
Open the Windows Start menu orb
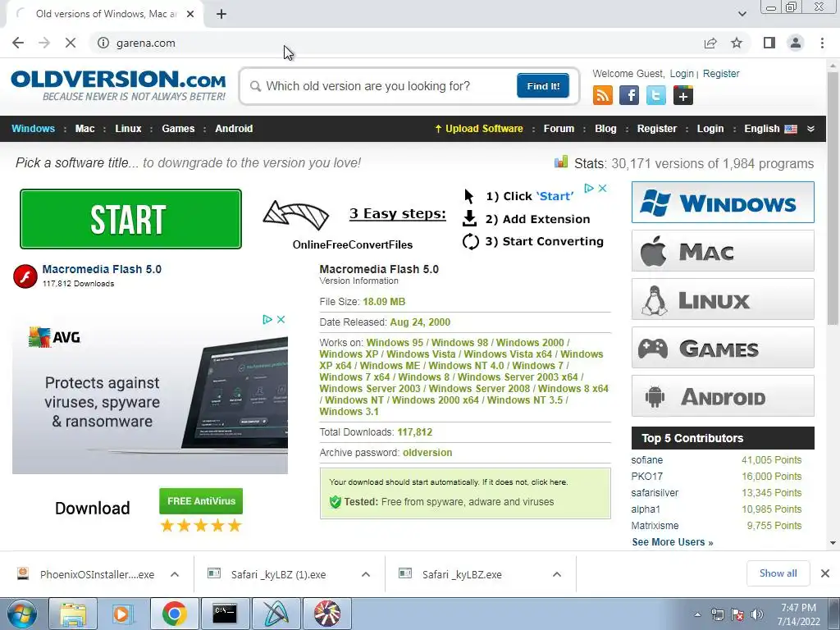(x=21, y=614)
